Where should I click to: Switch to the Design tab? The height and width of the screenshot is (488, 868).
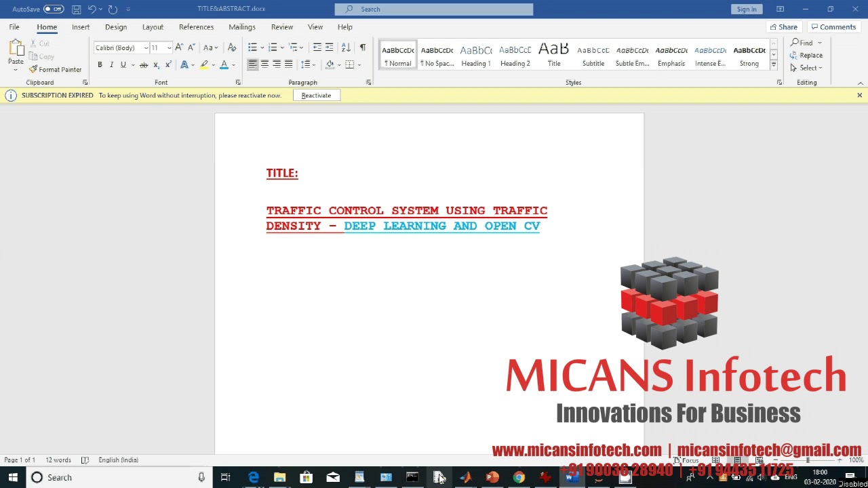116,27
